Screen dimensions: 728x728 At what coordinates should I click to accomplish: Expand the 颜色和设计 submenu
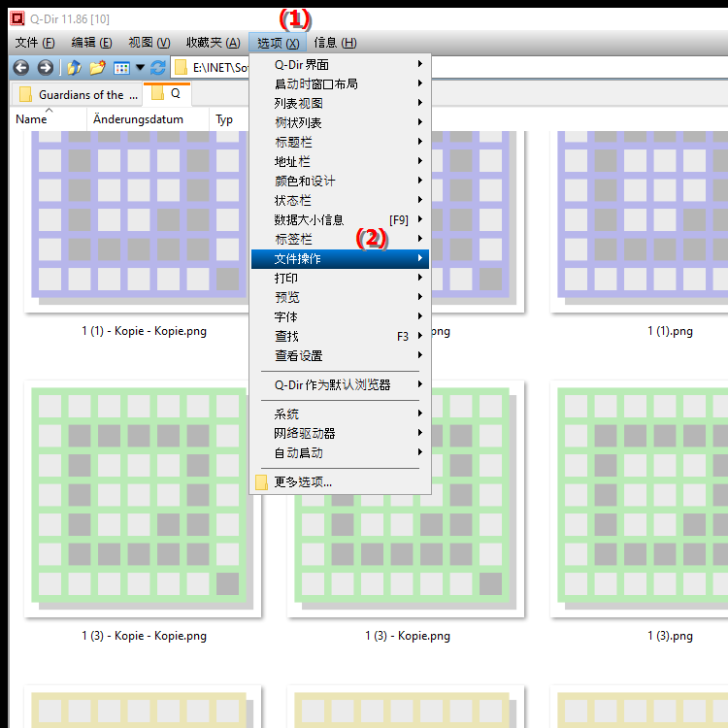point(340,182)
